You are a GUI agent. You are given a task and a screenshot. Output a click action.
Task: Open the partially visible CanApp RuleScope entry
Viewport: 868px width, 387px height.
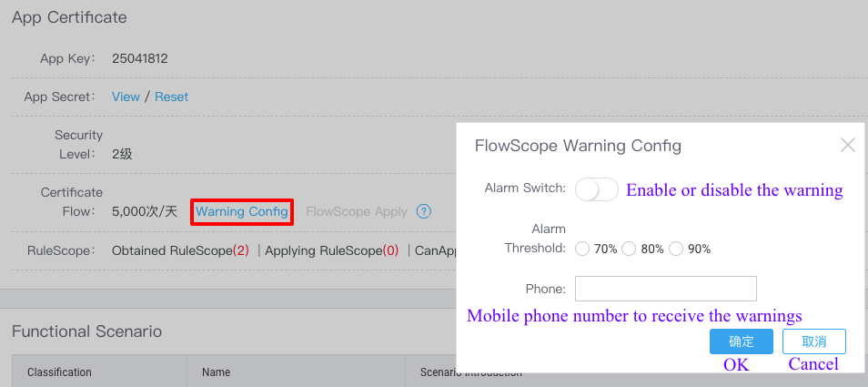click(x=436, y=250)
